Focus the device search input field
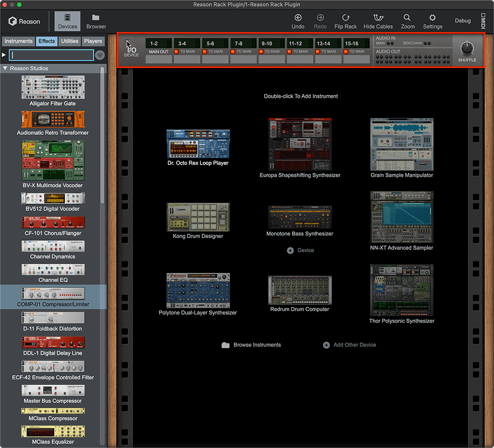The height and width of the screenshot is (448, 494). [x=51, y=55]
